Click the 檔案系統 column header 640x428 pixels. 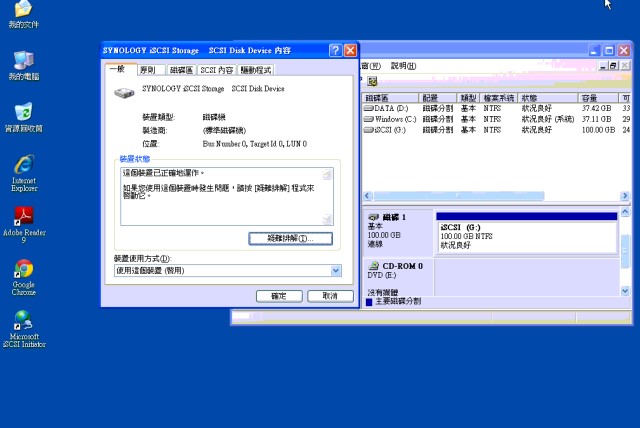tap(499, 98)
